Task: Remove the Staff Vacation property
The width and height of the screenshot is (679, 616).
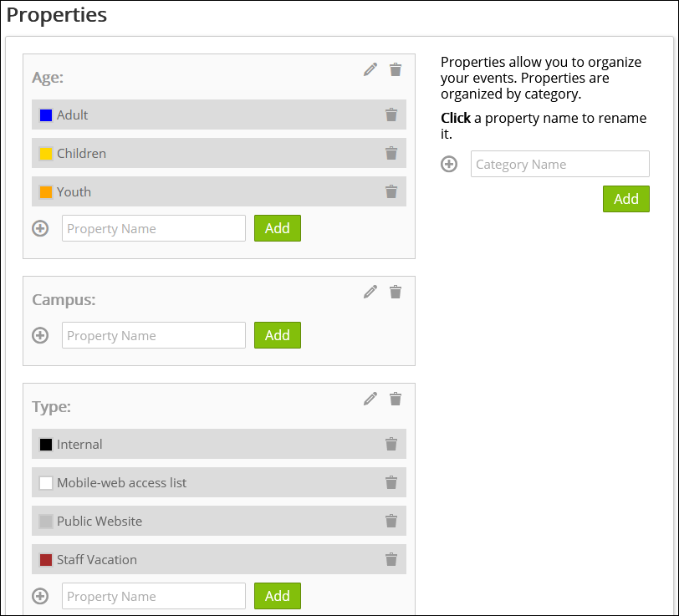Action: click(391, 560)
